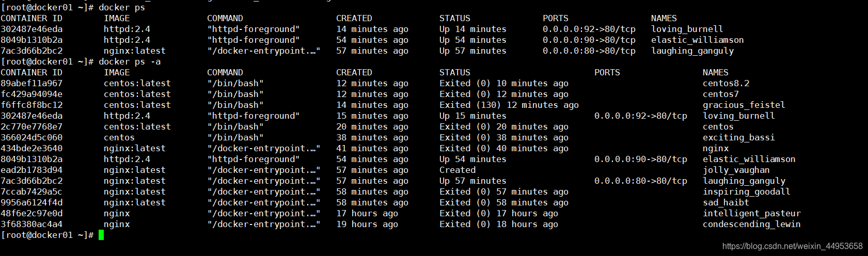Click image 'nginx' in the 3f68380ac4a4 row

tap(117, 224)
